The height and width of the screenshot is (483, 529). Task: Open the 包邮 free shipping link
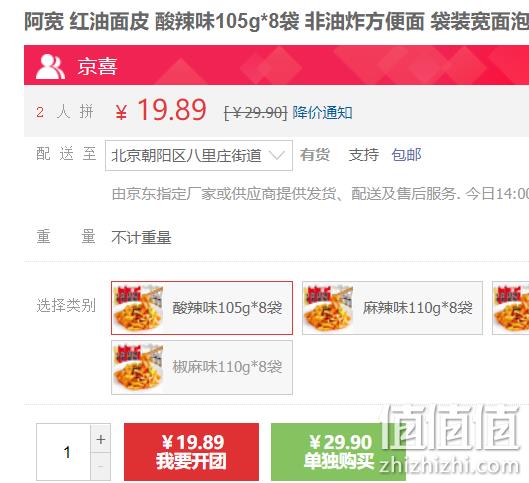click(x=407, y=155)
